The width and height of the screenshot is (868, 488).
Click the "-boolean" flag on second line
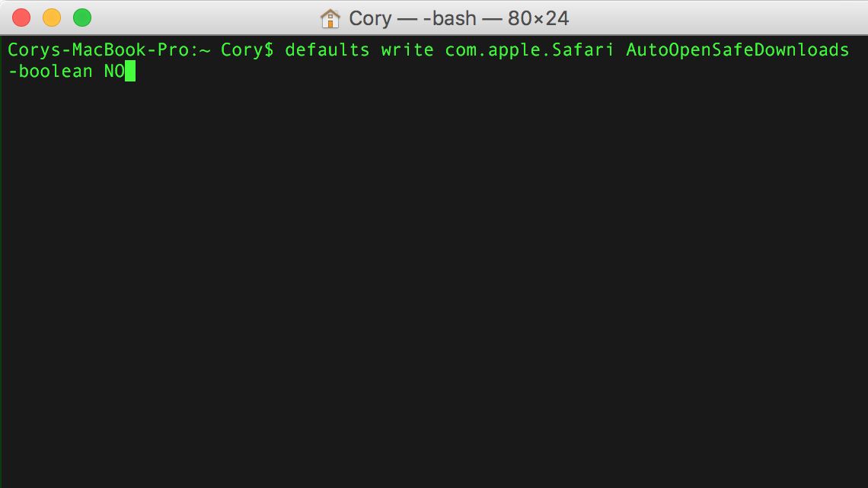50,72
